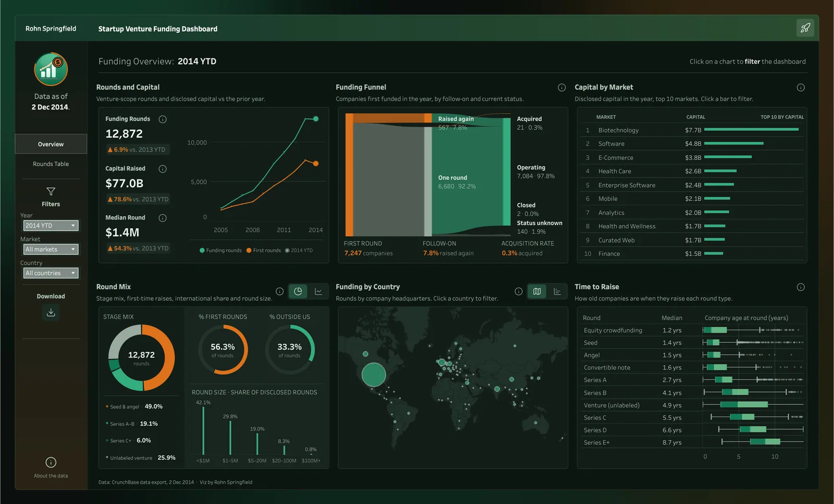
Task: Click the rocket icon in the header
Action: [x=805, y=28]
